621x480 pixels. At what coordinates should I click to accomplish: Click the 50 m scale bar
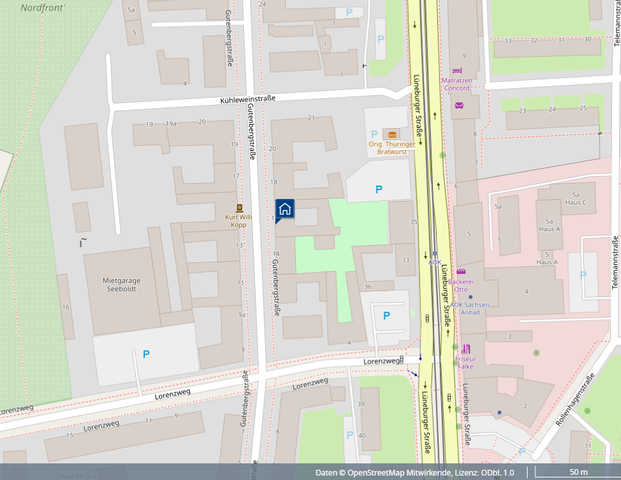(x=577, y=472)
